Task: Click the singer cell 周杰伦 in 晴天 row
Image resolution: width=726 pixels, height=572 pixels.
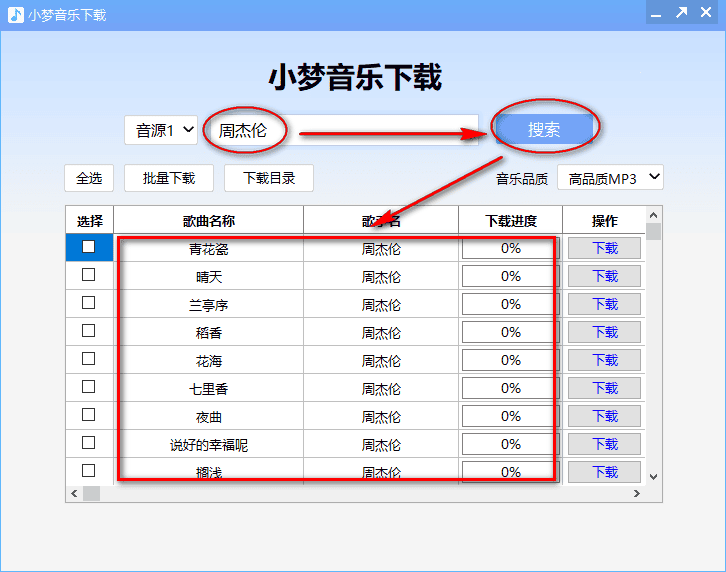Action: click(381, 277)
